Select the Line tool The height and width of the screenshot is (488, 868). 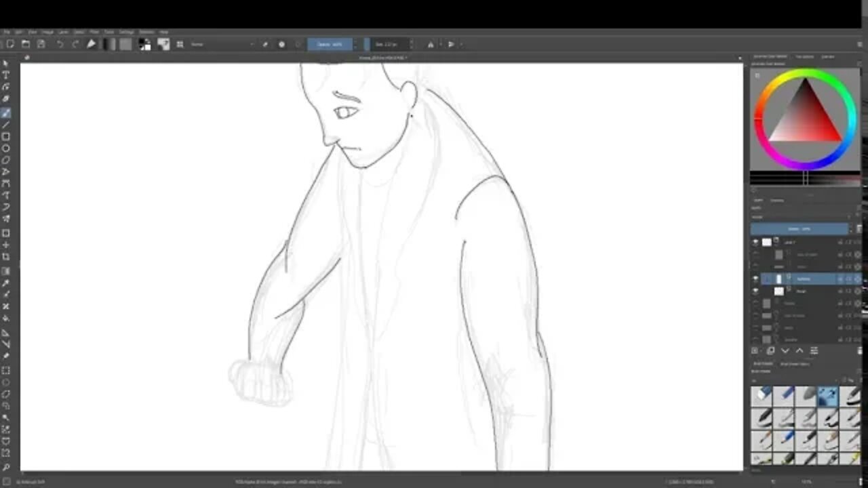pyautogui.click(x=6, y=125)
